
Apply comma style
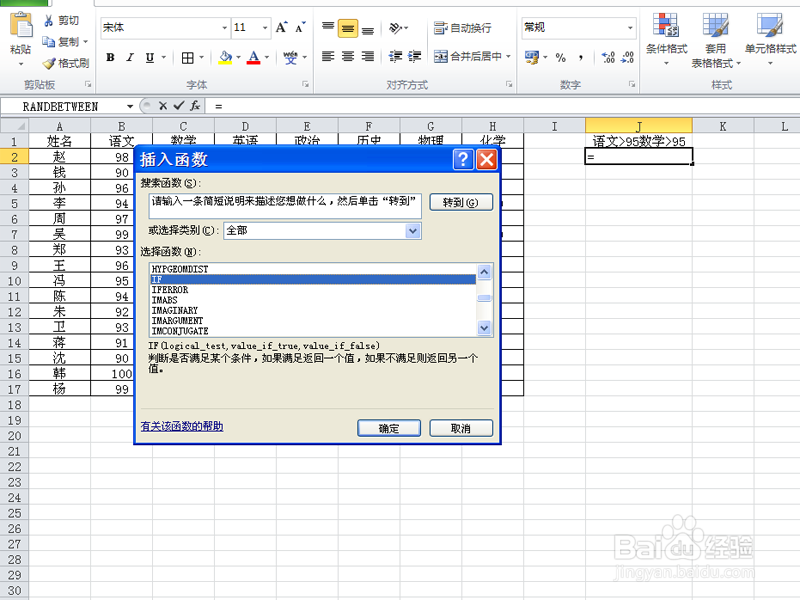point(581,58)
